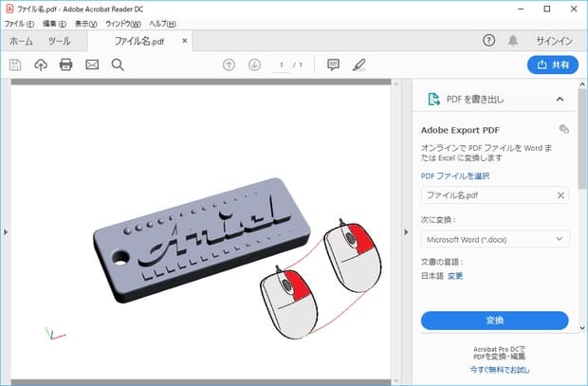Click PDF ファイルを選択 link
This screenshot has height=386, width=588.
click(455, 176)
